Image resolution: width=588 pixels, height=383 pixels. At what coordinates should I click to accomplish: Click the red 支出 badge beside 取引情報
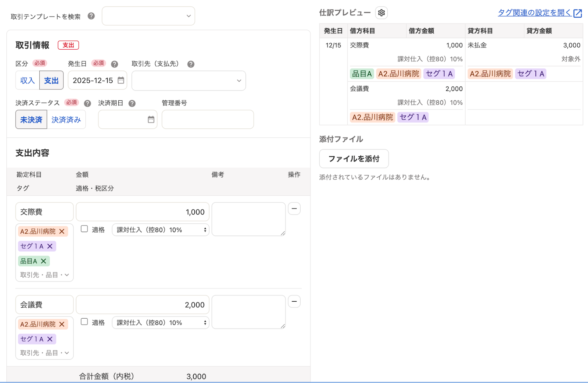coord(68,45)
